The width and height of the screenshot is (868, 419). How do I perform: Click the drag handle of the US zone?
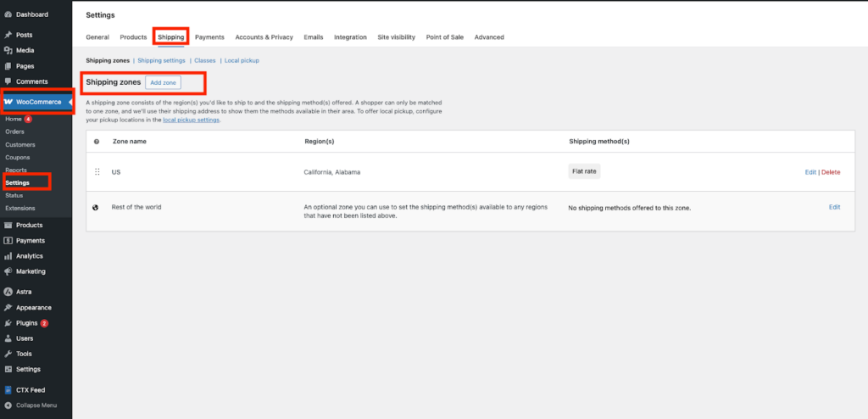coord(97,172)
